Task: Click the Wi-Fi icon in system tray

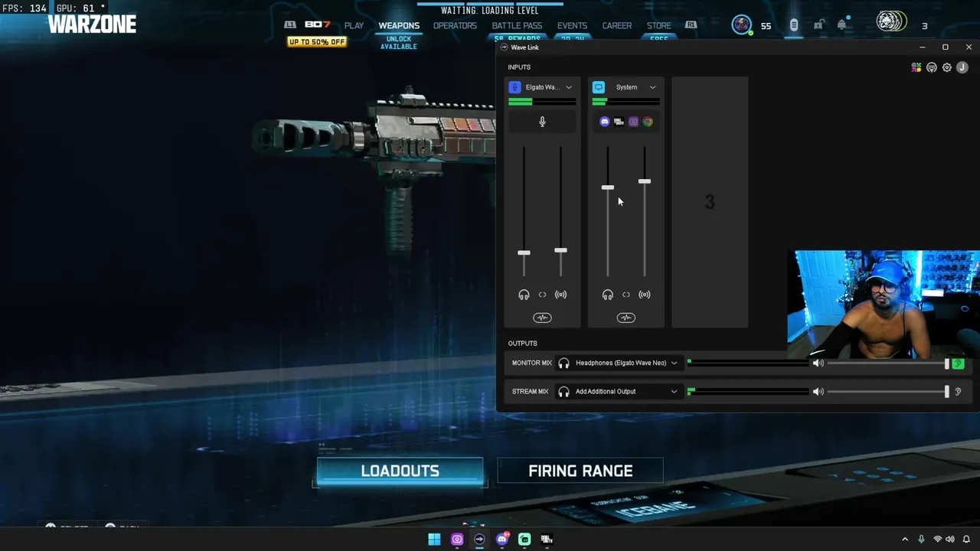Action: pos(937,539)
